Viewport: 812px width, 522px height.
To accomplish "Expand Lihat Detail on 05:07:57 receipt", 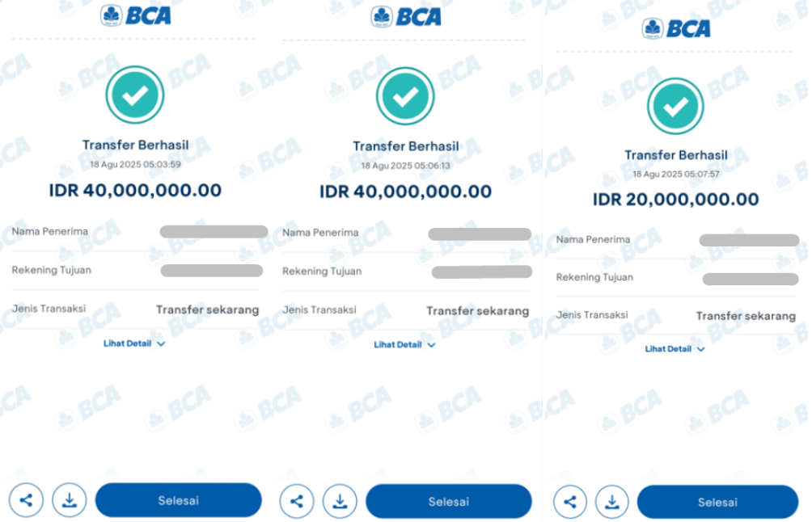I will click(x=675, y=349).
